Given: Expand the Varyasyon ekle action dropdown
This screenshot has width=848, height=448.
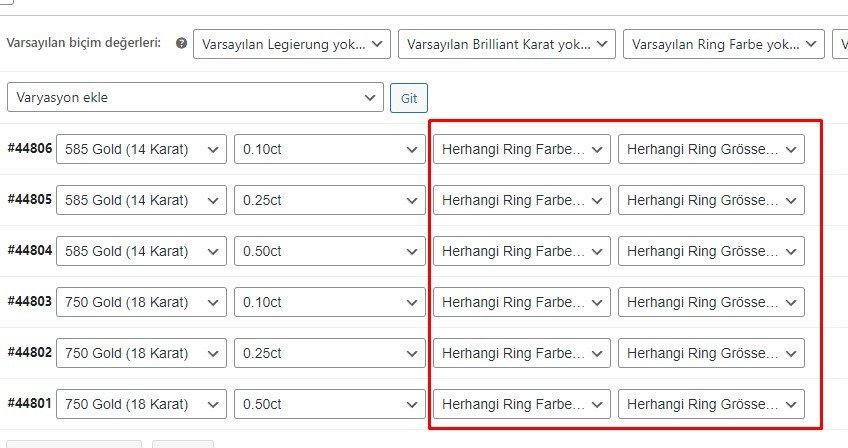Looking at the screenshot, I should point(195,98).
